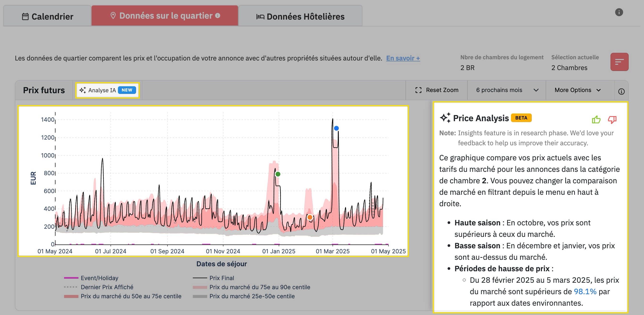
Task: Click the 50e au 75e centile color swatch
Action: (71, 297)
